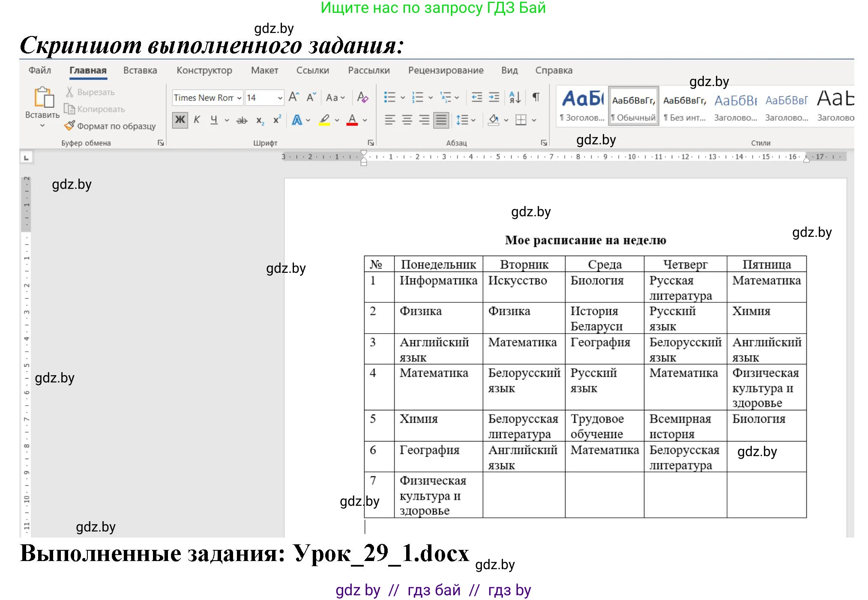Open the Рецензирование tab

[x=446, y=70]
